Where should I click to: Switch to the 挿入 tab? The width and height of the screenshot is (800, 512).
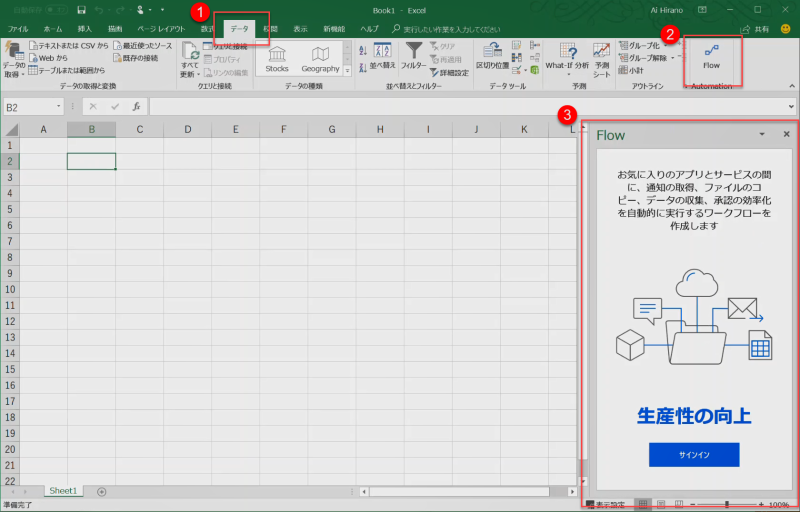(x=85, y=29)
